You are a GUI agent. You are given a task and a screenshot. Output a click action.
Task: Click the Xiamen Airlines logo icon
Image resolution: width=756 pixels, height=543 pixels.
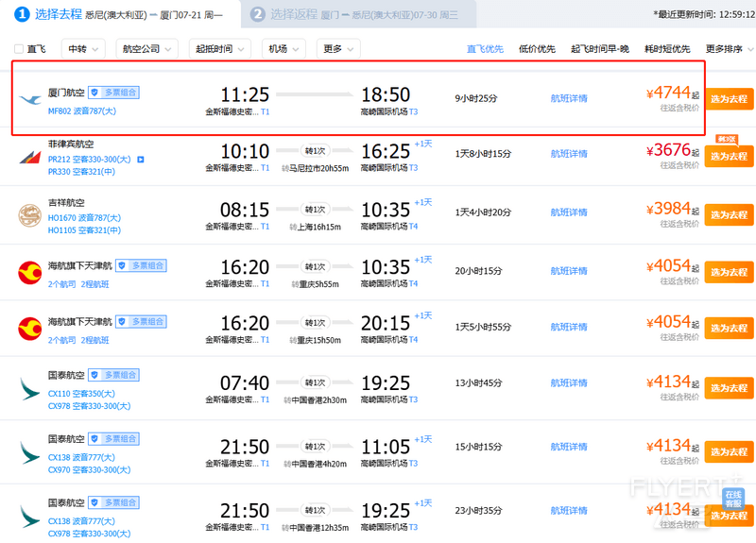tap(30, 99)
